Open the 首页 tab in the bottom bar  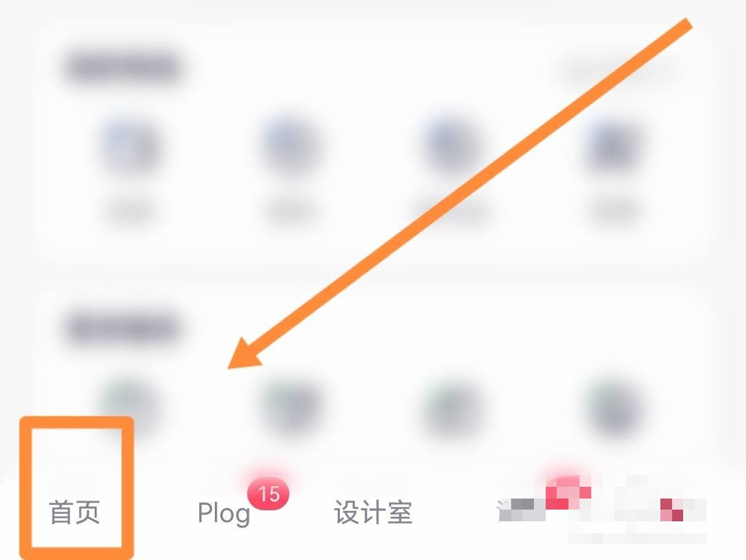click(75, 512)
